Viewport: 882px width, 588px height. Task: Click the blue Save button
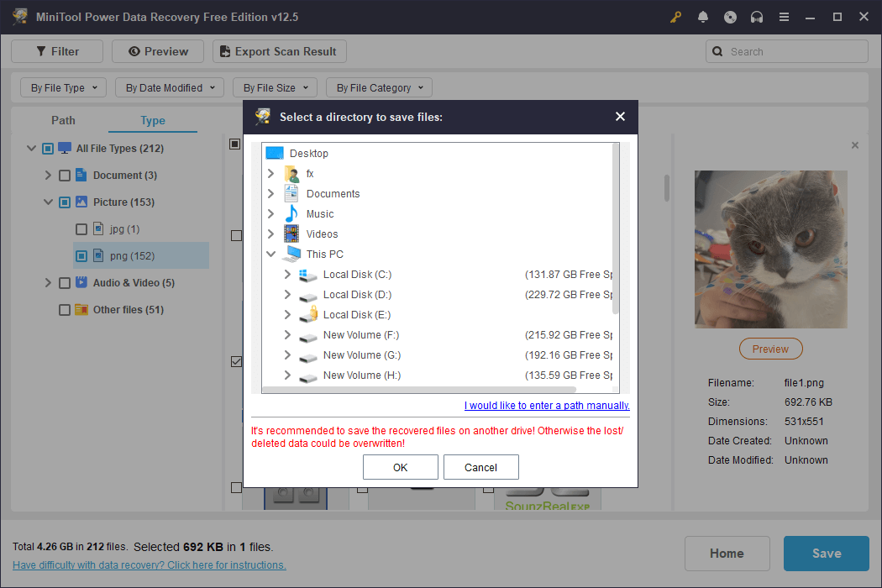click(827, 553)
